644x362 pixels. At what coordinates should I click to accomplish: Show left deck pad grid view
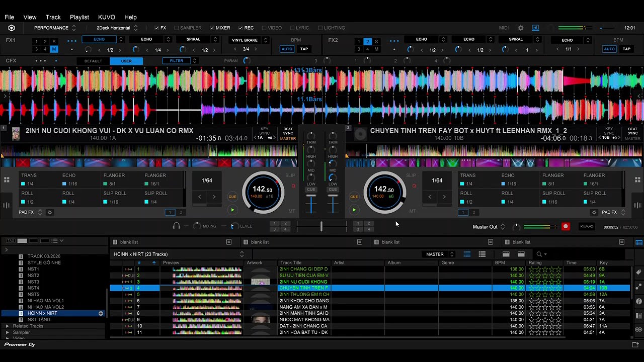pyautogui.click(x=7, y=179)
